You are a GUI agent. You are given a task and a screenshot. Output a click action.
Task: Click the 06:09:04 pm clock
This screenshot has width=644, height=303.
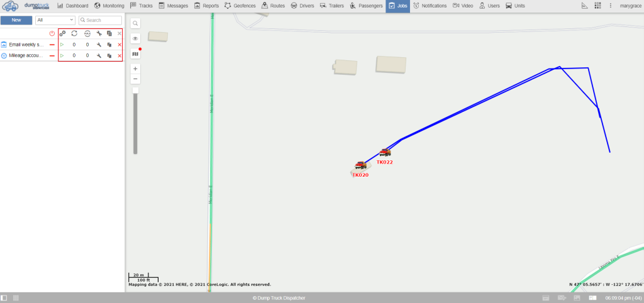pyautogui.click(x=623, y=298)
